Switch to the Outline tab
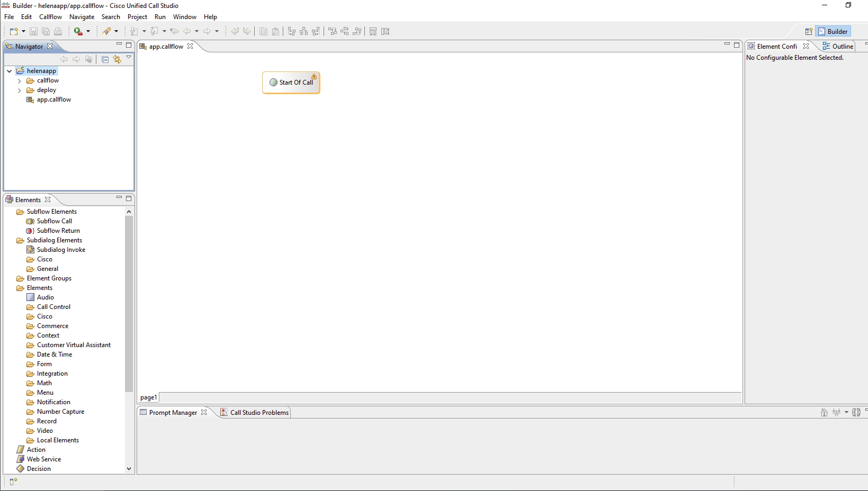 pyautogui.click(x=838, y=47)
